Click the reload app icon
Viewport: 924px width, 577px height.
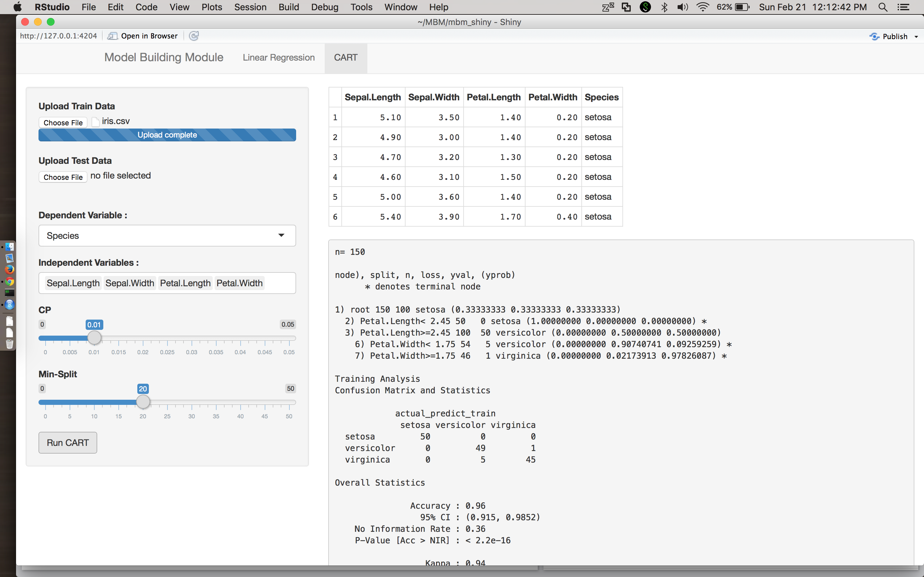point(194,36)
